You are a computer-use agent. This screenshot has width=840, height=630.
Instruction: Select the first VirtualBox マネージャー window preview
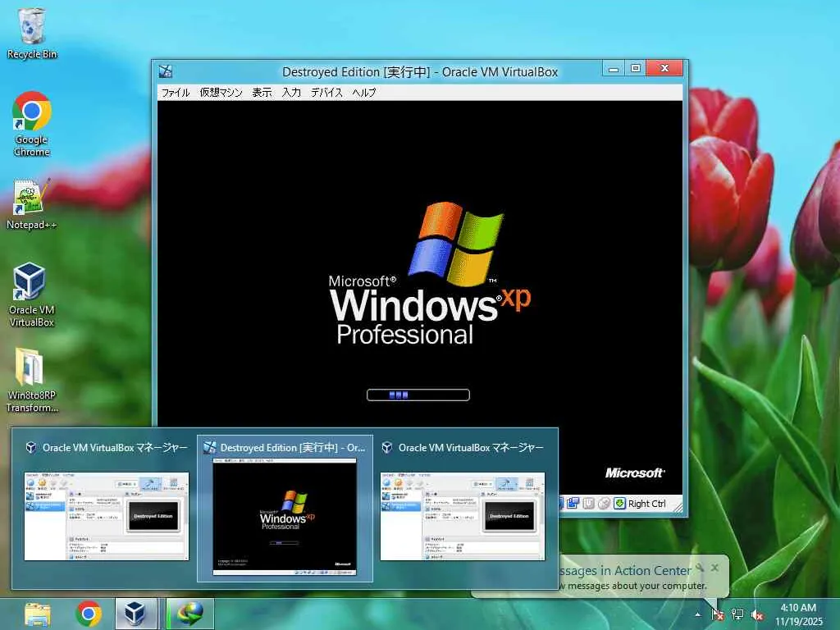[106, 507]
